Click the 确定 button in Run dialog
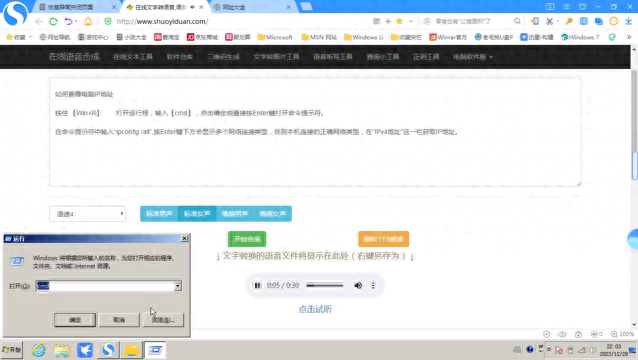The height and width of the screenshot is (360, 638). pos(75,320)
